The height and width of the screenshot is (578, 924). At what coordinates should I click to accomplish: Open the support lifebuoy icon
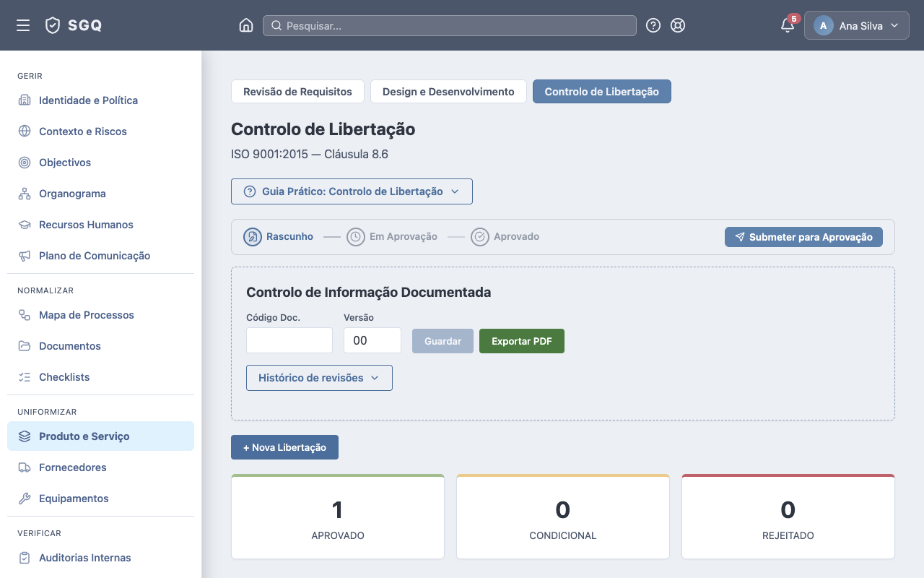coord(678,25)
